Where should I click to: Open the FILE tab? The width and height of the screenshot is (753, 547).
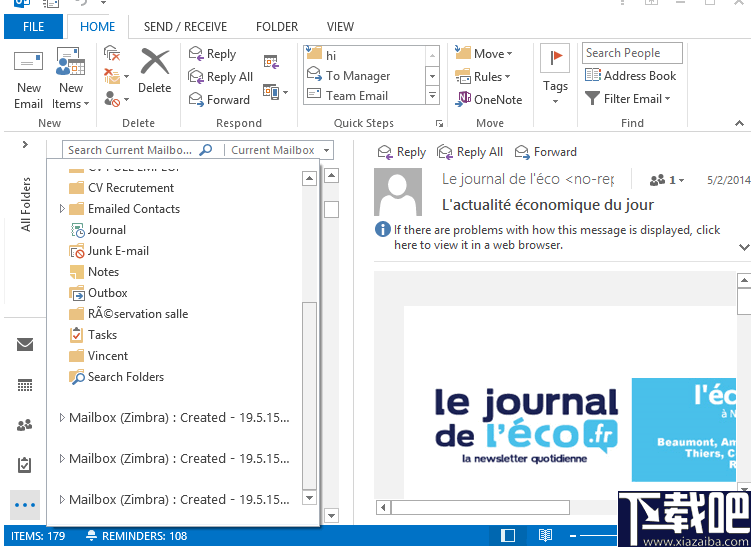[x=33, y=26]
